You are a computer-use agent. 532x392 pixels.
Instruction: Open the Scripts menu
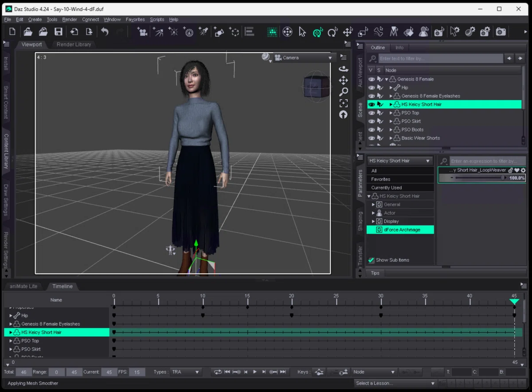(x=157, y=19)
